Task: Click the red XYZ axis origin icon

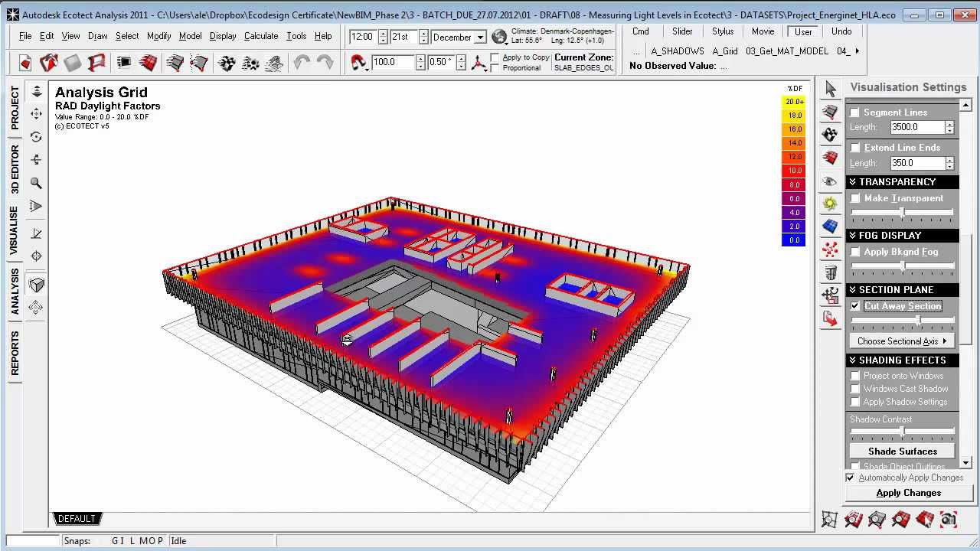Action: tap(479, 63)
